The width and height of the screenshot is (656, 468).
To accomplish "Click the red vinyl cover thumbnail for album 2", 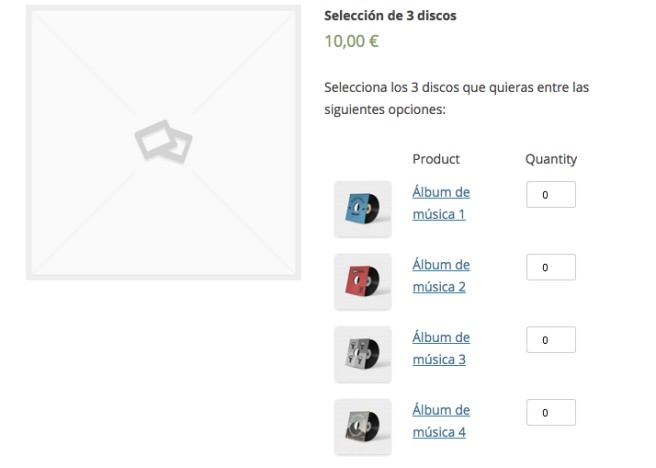I will pos(362,281).
